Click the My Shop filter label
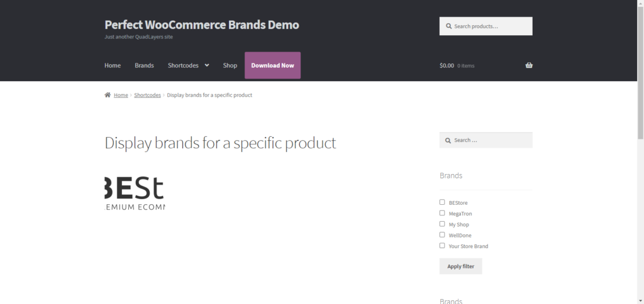This screenshot has height=304, width=644. click(458, 224)
